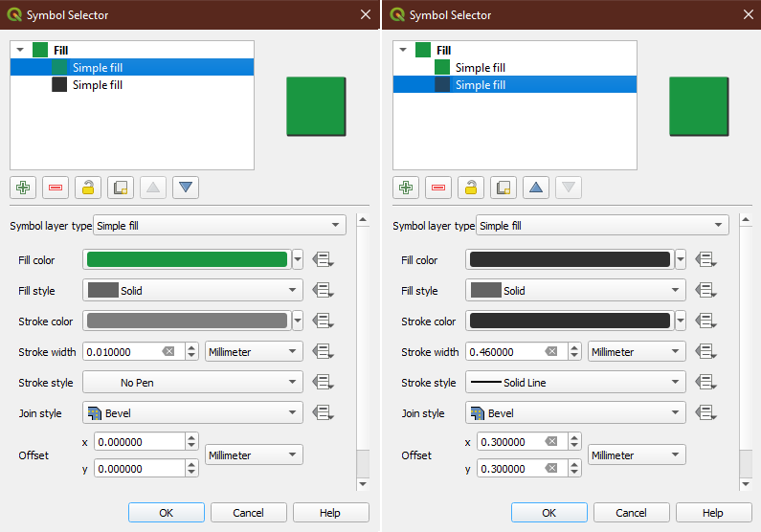Open data-defined override for right Fill style
761x532 pixels.
click(x=705, y=290)
